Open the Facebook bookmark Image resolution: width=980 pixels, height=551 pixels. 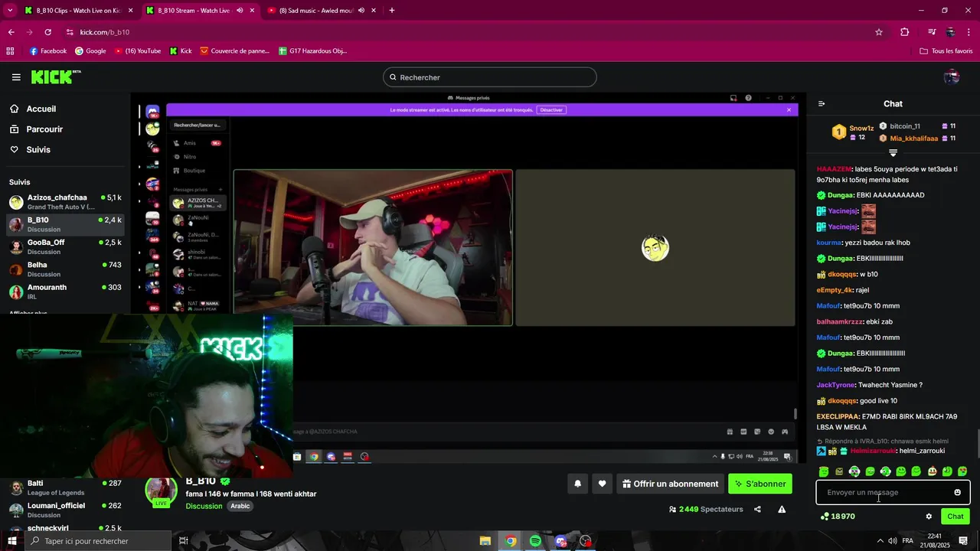pyautogui.click(x=47, y=51)
